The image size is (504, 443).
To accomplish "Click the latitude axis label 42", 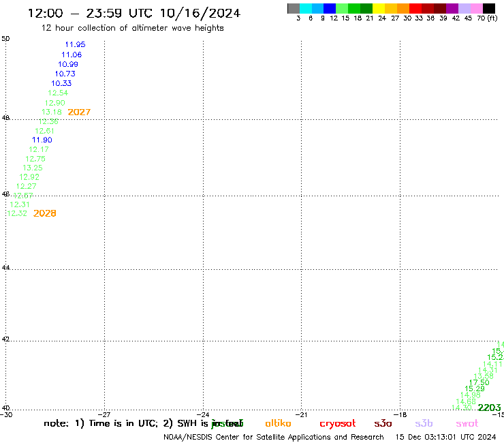I will (5, 339).
